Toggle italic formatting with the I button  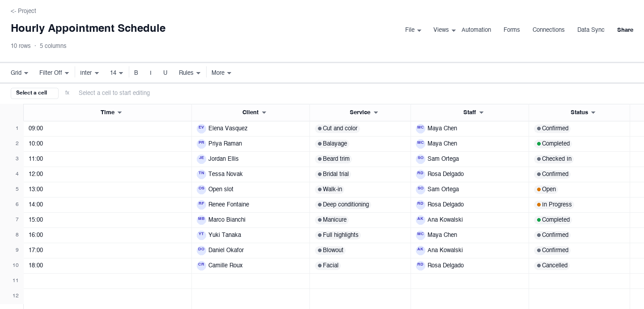(x=151, y=73)
